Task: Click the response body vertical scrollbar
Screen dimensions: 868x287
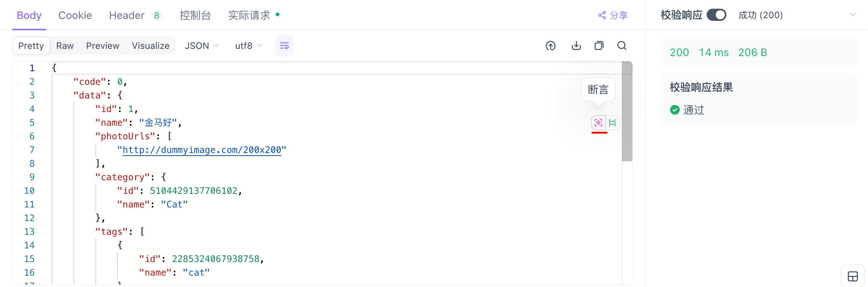Action: tap(627, 114)
